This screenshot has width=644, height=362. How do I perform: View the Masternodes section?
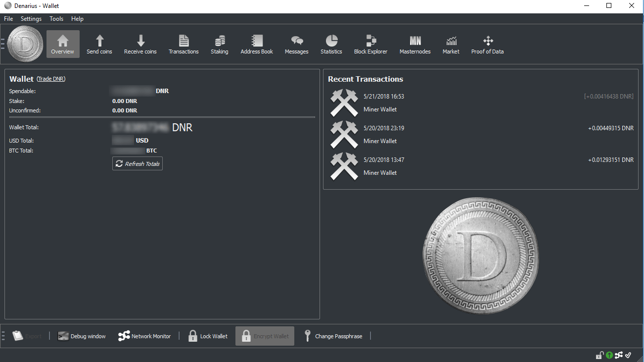point(415,44)
